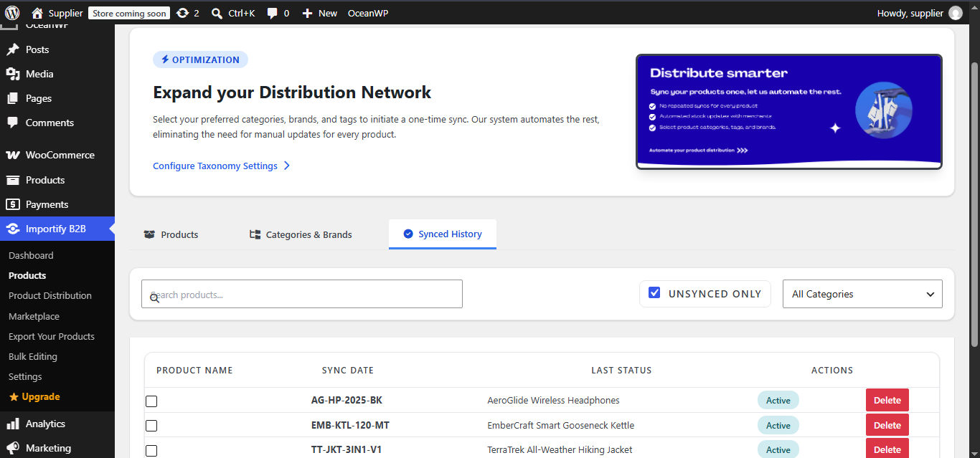This screenshot has height=458, width=980.
Task: Click the Media icon in sidebar
Action: pos(12,74)
